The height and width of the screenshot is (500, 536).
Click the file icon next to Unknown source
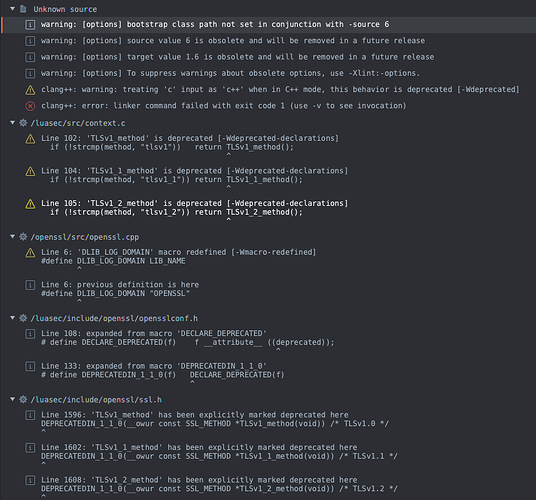(23, 9)
